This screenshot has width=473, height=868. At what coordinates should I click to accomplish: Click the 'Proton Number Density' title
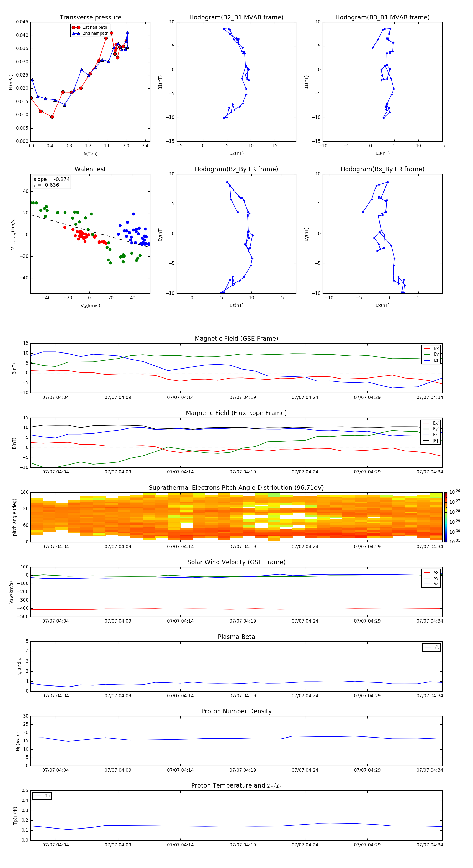(236, 711)
